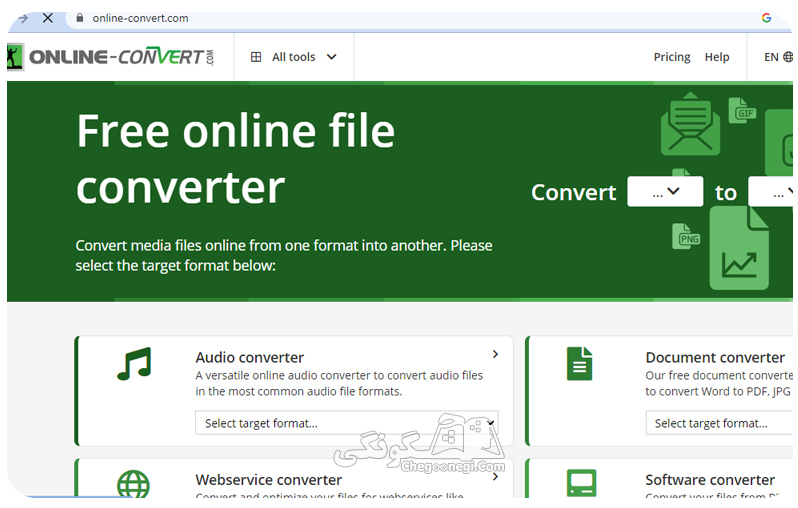Viewport: 798px width, 508px height.
Task: Open the Help page
Action: [717, 57]
